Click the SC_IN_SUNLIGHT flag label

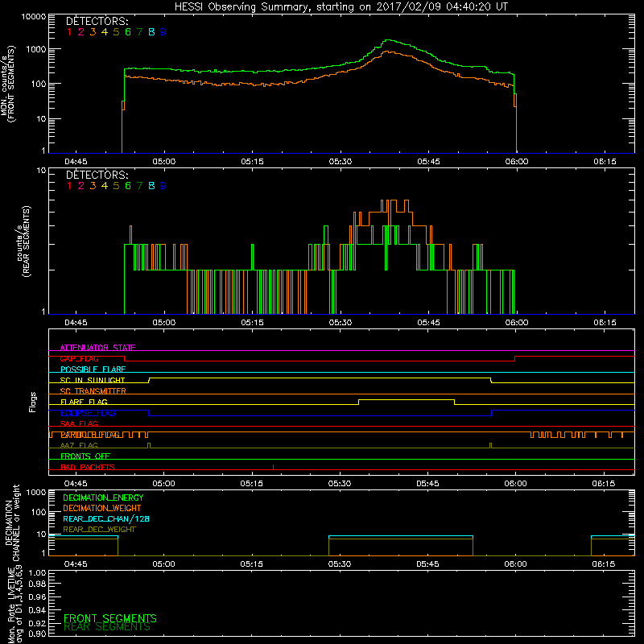coord(93,380)
